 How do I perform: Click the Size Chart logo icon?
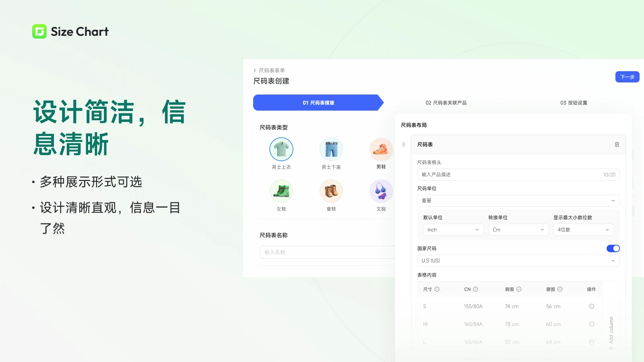[x=39, y=31]
